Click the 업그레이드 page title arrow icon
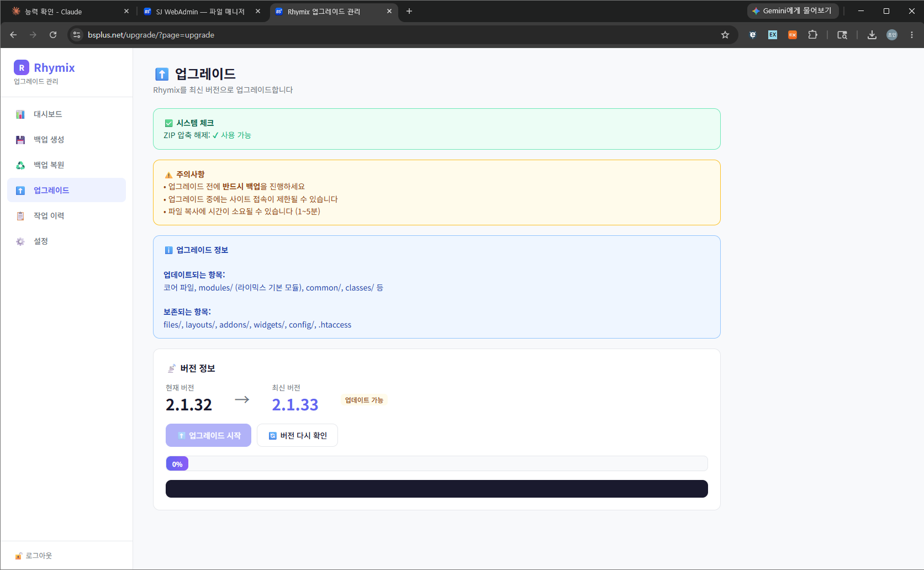This screenshot has height=570, width=924. [162, 74]
